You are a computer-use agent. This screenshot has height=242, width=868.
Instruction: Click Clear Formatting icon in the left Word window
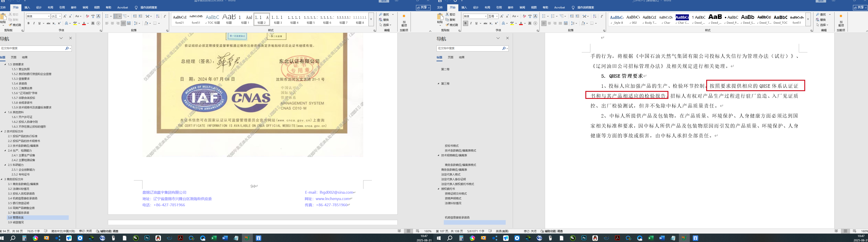[88, 16]
